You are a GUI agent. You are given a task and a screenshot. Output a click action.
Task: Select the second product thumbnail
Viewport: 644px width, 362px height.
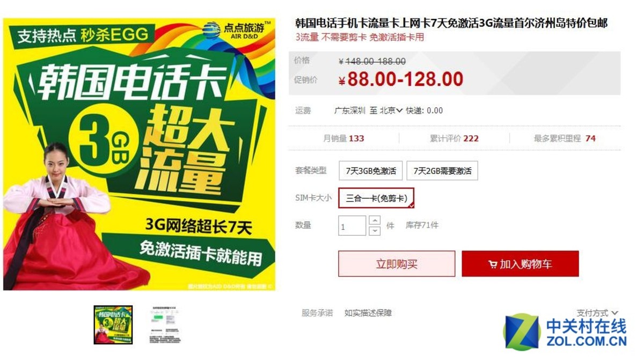166,325
